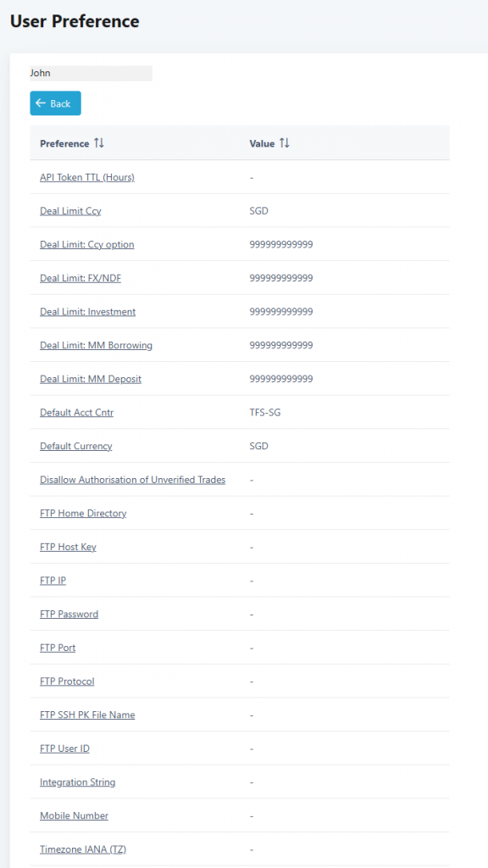Open Deal Limit: MM Borrowing setting
This screenshot has height=868, width=488.
click(95, 345)
